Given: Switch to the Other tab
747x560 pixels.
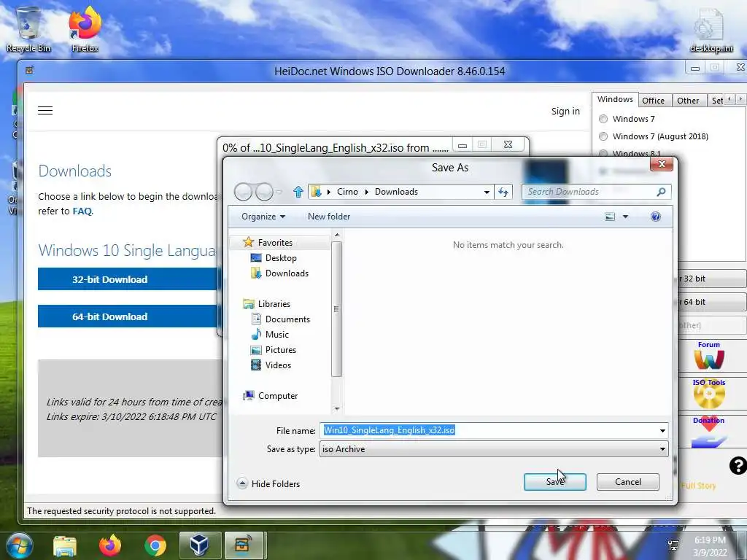Looking at the screenshot, I should [x=688, y=101].
